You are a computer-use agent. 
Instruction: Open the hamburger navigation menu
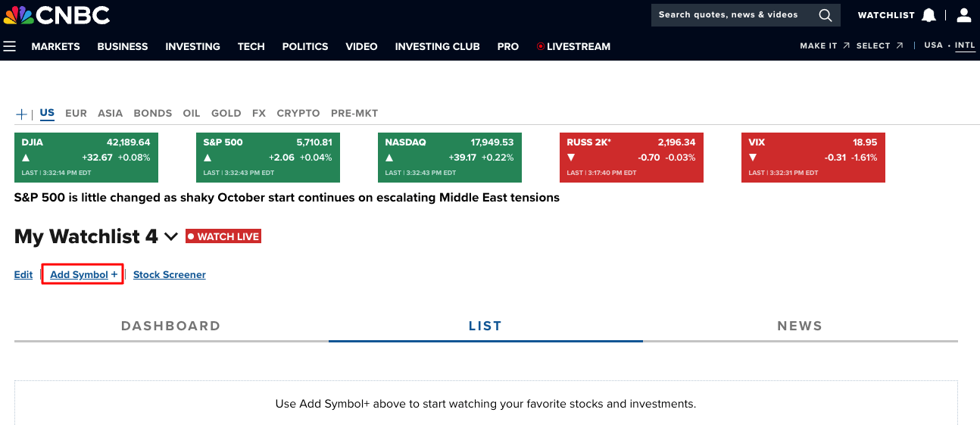click(10, 47)
